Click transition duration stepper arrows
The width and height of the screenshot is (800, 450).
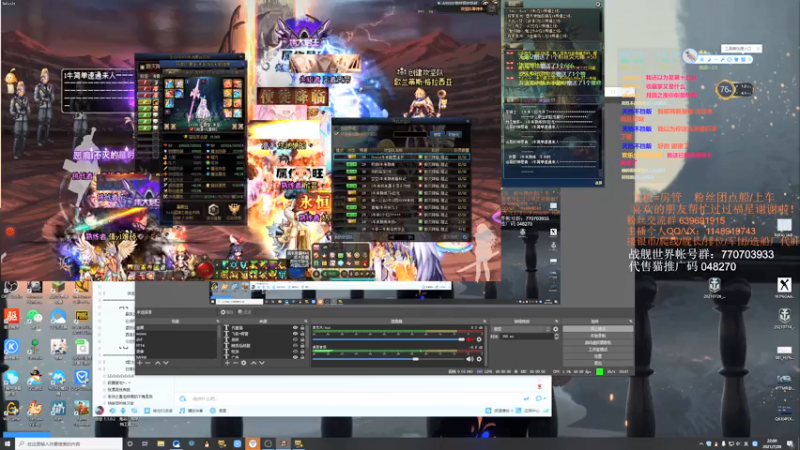[556, 337]
